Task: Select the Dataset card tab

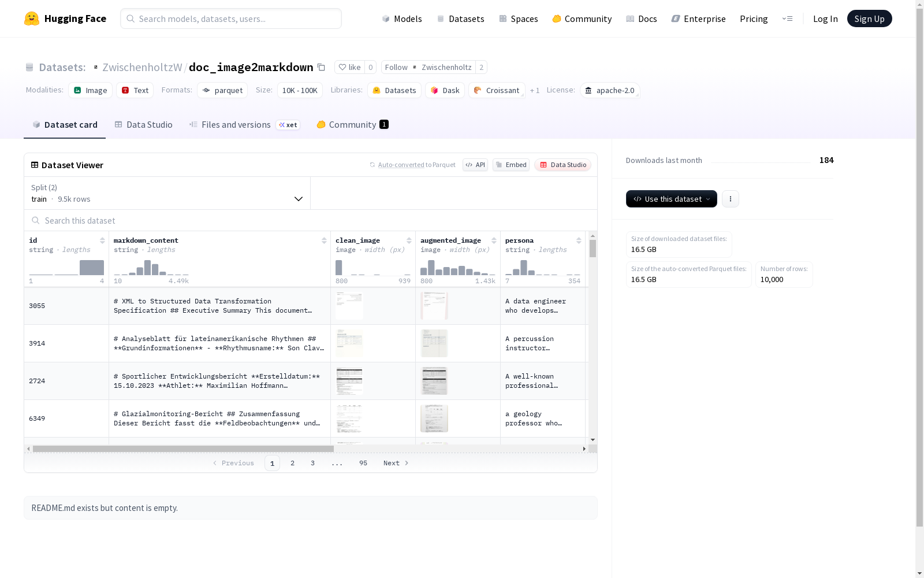Action: tap(65, 124)
